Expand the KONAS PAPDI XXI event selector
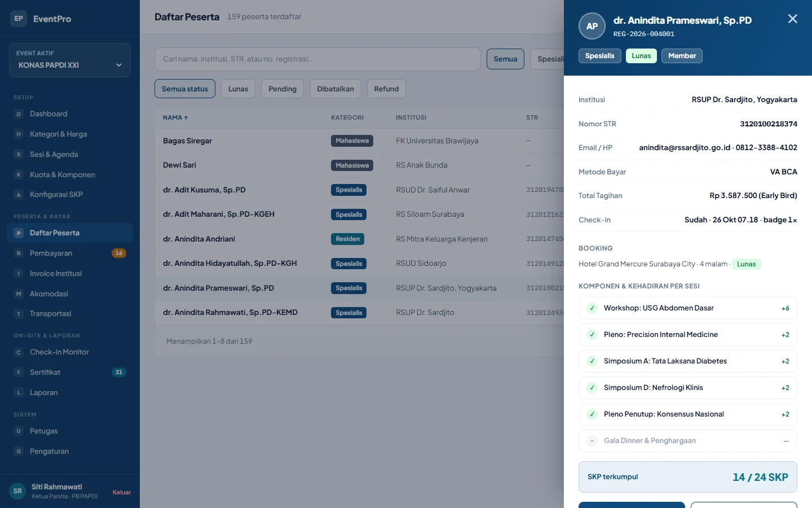This screenshot has width=812, height=508. (x=70, y=60)
